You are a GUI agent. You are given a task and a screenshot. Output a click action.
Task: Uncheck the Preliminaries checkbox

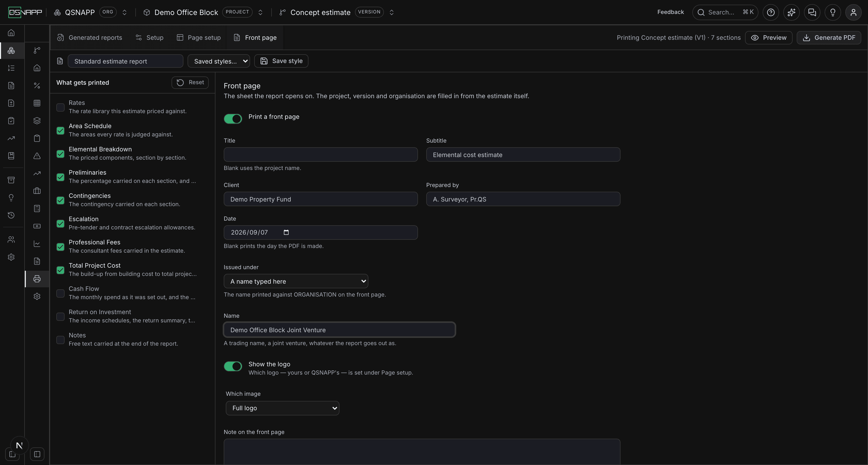pyautogui.click(x=60, y=177)
